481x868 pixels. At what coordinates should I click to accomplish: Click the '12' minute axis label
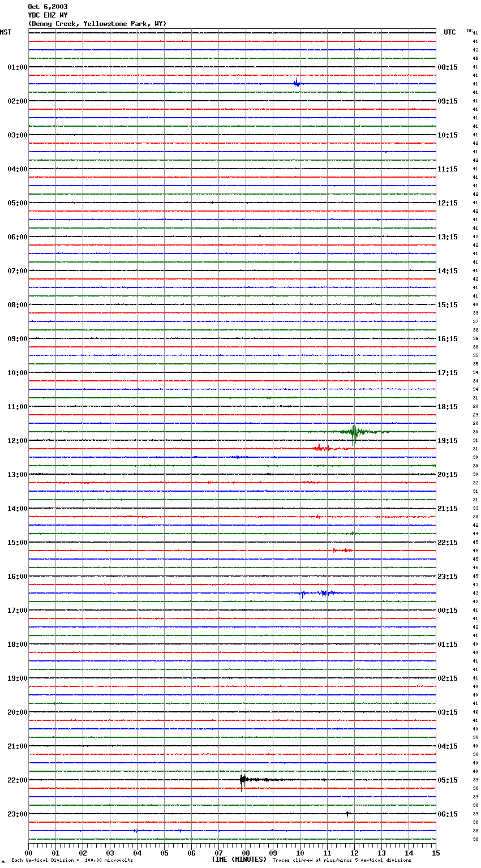pyautogui.click(x=354, y=853)
